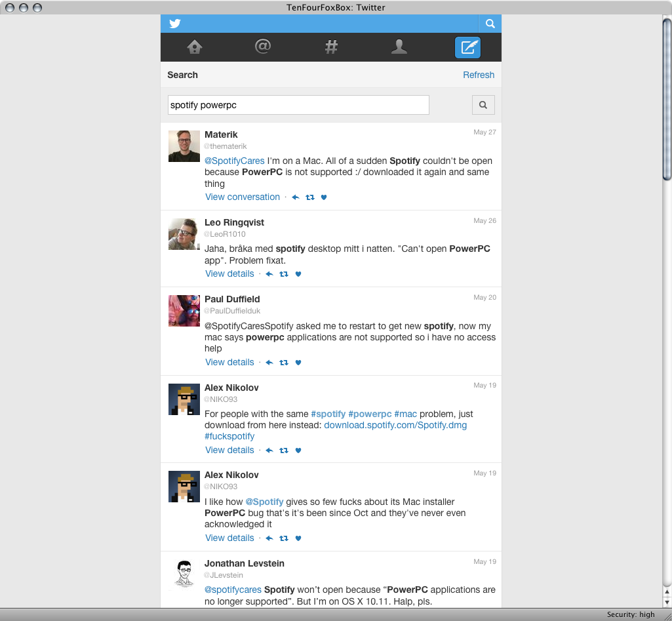Viewport: 672px width, 621px height.
Task: Retweet Materik's tweet
Action: pos(310,197)
